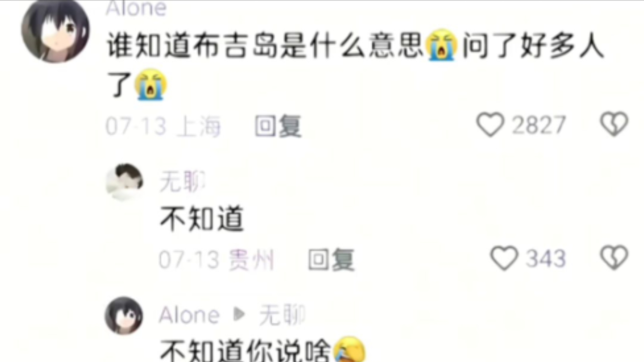Click the reply-to arrow between Alone and 无聊

pyautogui.click(x=239, y=314)
